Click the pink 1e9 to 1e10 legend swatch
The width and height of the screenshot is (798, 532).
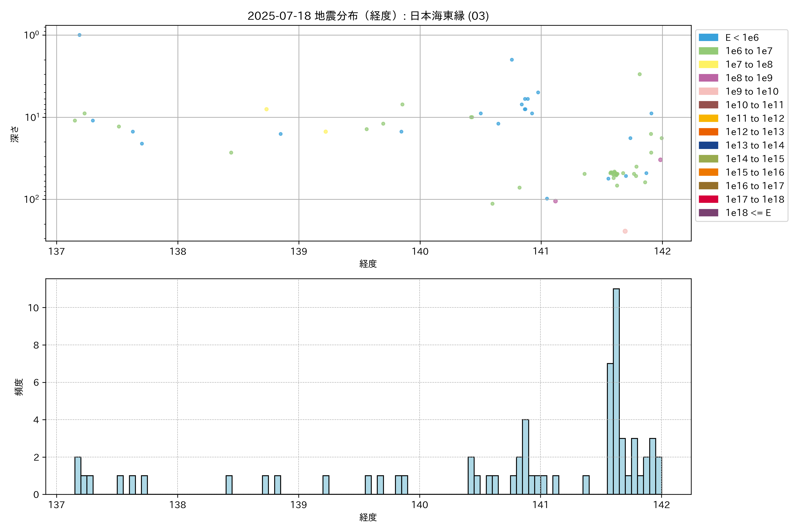(708, 91)
